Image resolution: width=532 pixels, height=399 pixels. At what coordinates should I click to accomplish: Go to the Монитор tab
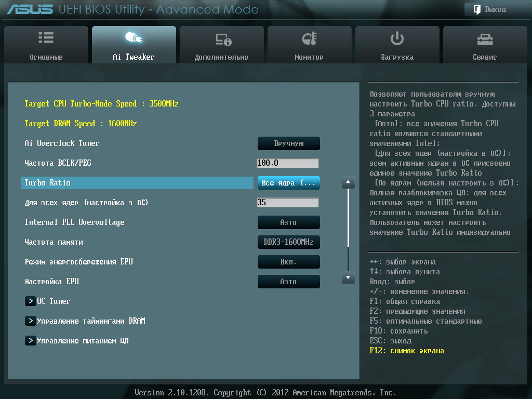310,45
